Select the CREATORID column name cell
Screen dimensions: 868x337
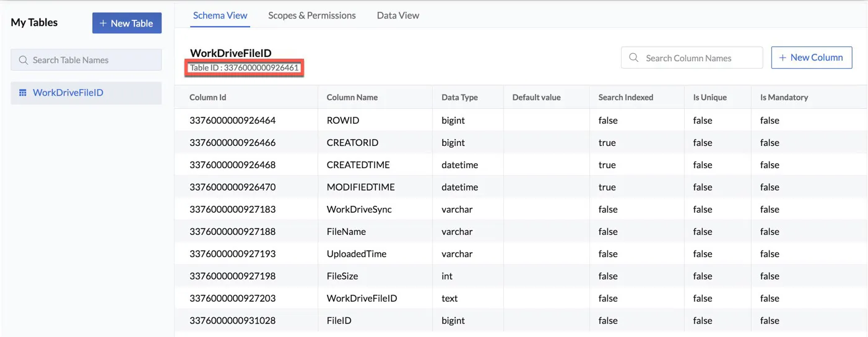[x=352, y=143]
